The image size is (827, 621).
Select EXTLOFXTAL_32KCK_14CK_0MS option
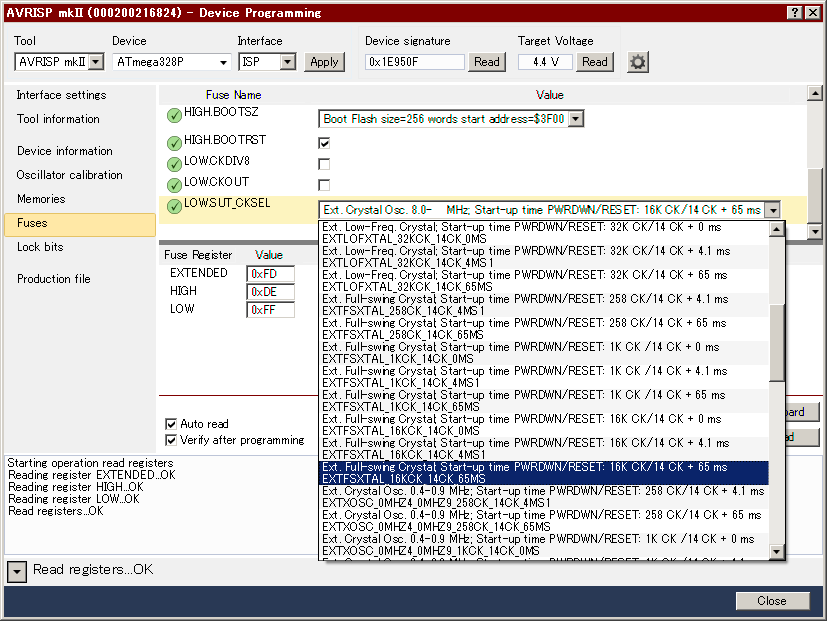(544, 233)
